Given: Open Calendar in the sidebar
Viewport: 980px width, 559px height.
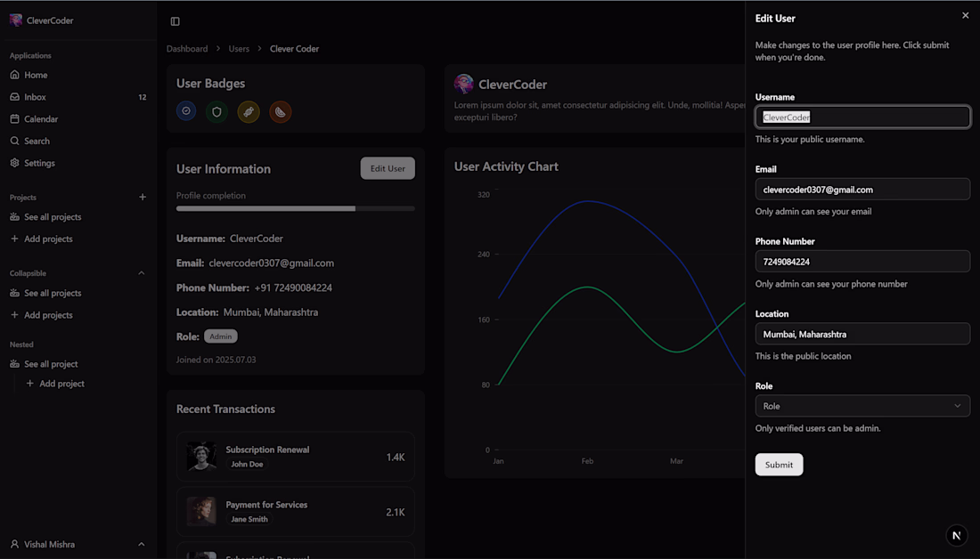Looking at the screenshot, I should (x=78, y=118).
